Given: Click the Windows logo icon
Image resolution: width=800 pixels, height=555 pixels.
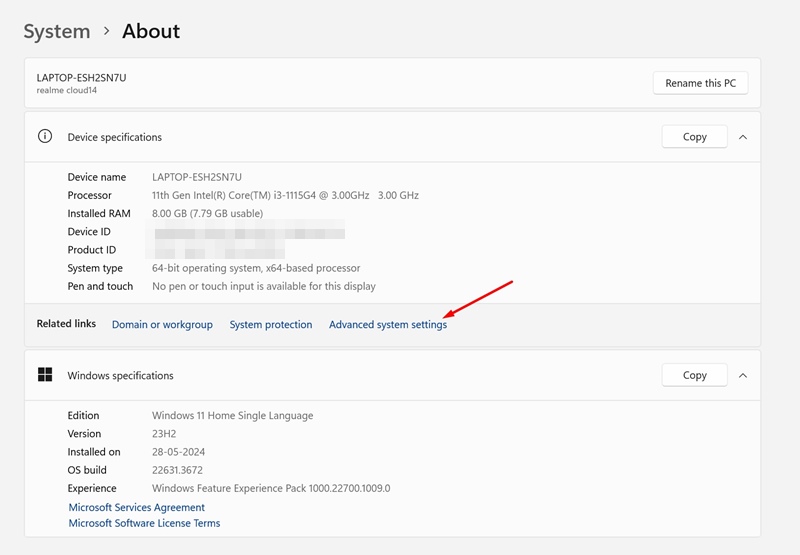Looking at the screenshot, I should [45, 375].
